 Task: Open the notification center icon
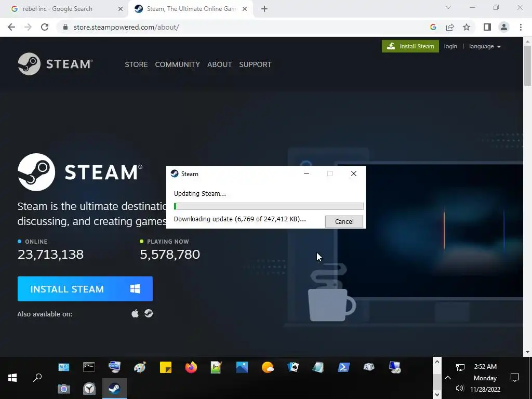[x=515, y=378]
